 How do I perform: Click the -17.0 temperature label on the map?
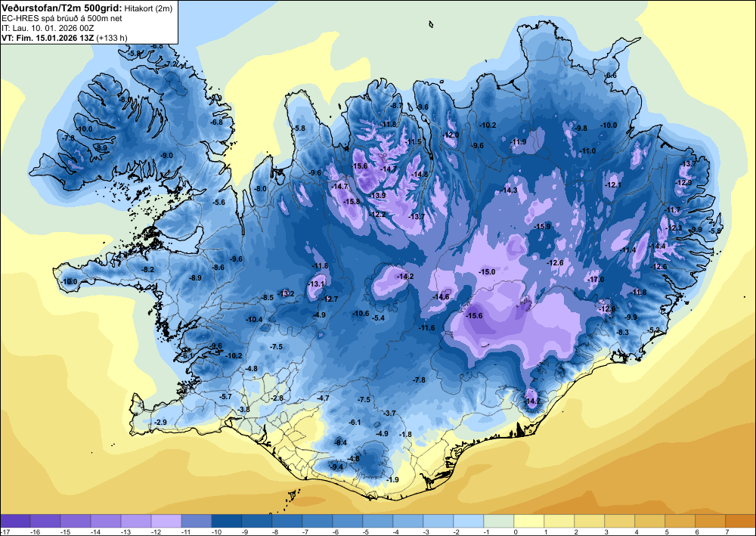[x=596, y=280]
